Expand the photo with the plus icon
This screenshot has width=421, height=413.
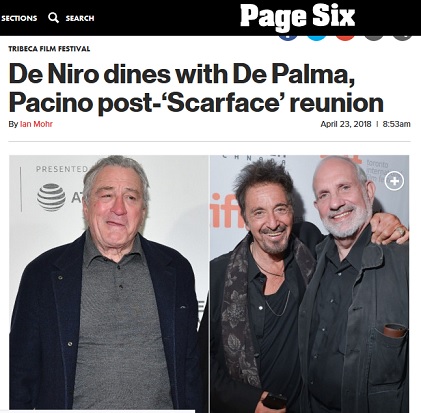(394, 181)
